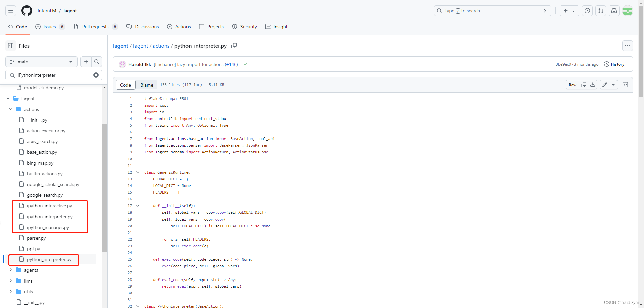Focus the global search box

coord(493,11)
